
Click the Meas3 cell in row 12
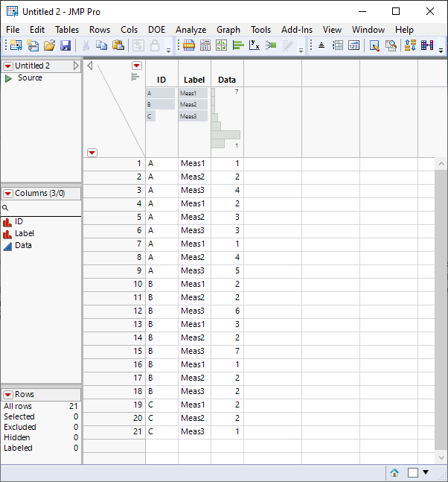tap(193, 311)
